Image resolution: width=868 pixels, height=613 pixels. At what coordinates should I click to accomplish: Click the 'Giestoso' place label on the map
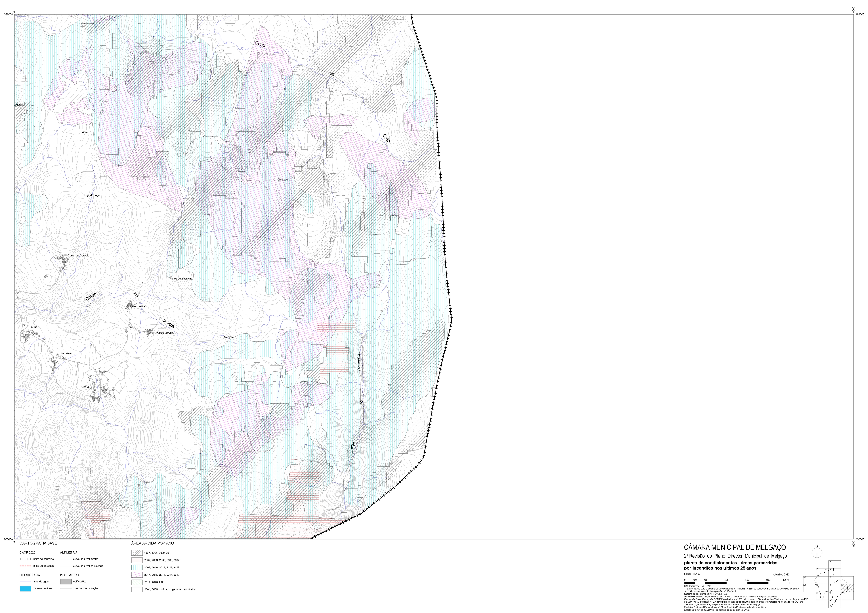coord(282,180)
